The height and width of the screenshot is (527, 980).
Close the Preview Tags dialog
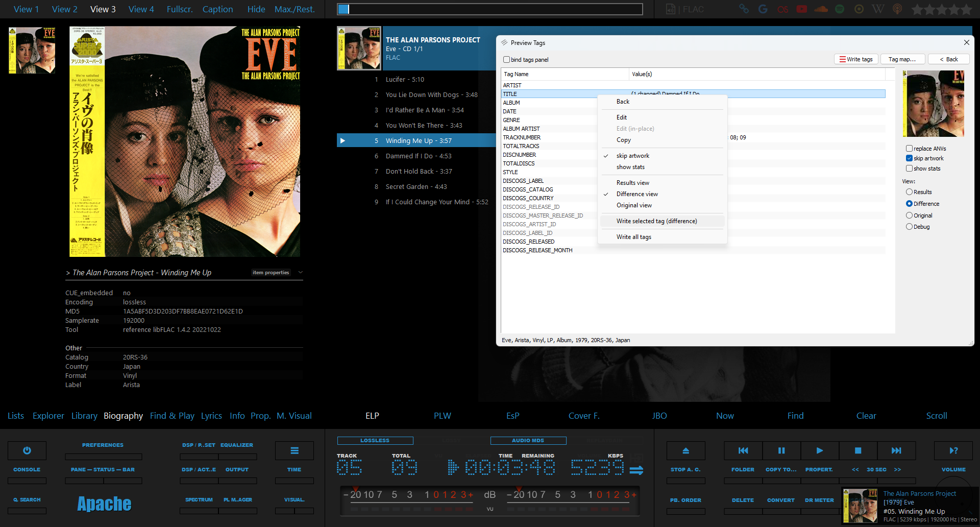(x=966, y=42)
